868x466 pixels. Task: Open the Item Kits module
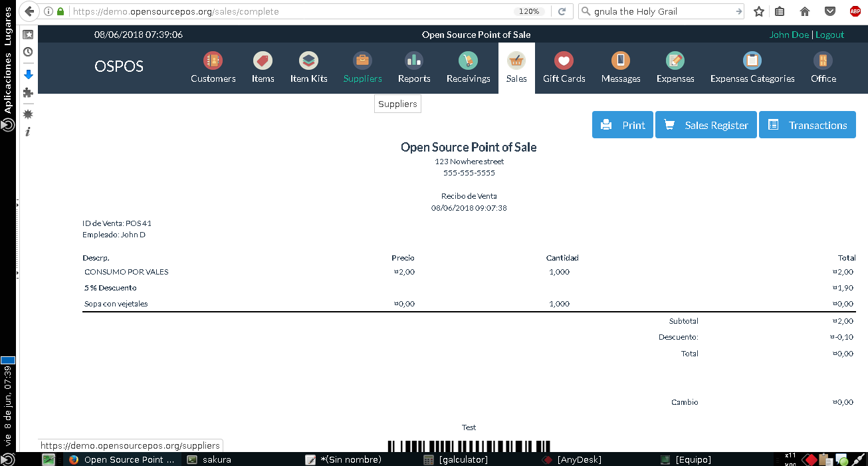click(308, 66)
